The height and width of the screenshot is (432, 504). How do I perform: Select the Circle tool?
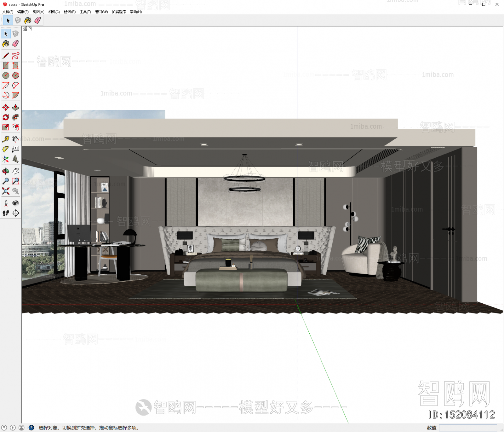pyautogui.click(x=5, y=75)
